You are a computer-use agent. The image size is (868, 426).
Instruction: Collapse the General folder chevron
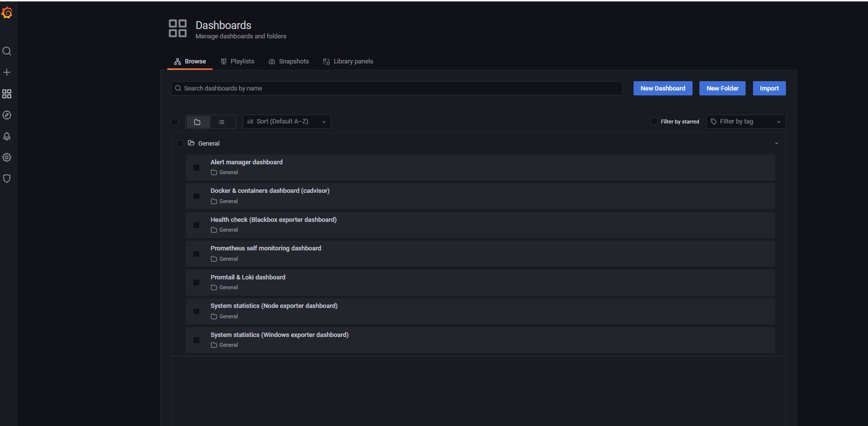[777, 143]
